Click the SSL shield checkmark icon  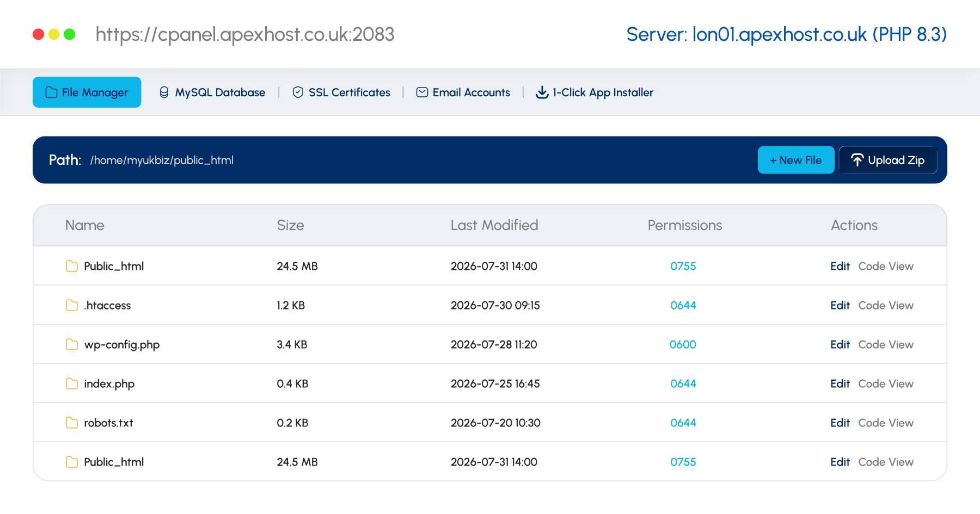(x=298, y=92)
